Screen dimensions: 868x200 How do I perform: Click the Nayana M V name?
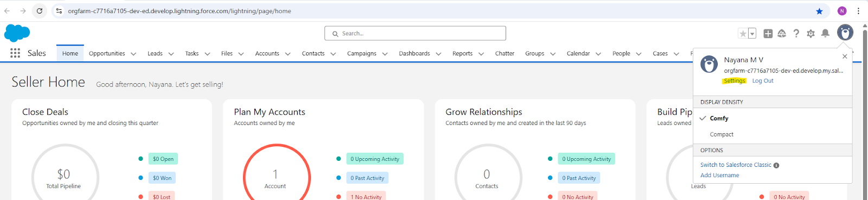pyautogui.click(x=743, y=60)
